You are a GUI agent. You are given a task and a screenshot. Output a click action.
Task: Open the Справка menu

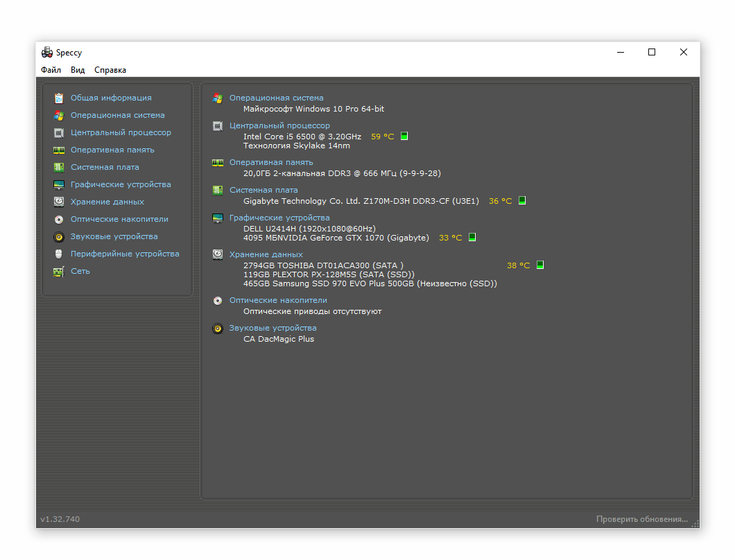(x=110, y=70)
